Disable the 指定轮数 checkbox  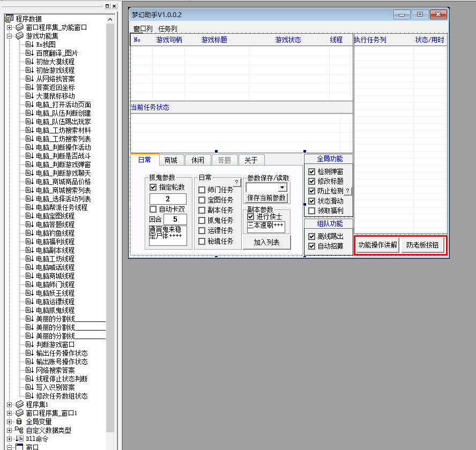[x=153, y=187]
